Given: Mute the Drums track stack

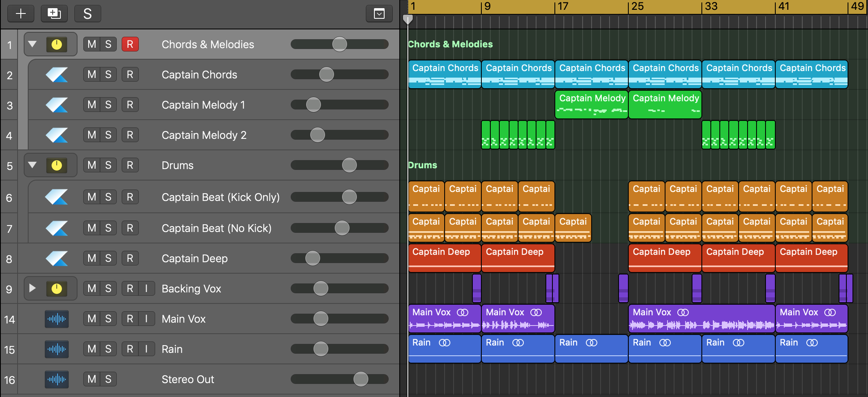Looking at the screenshot, I should tap(92, 165).
